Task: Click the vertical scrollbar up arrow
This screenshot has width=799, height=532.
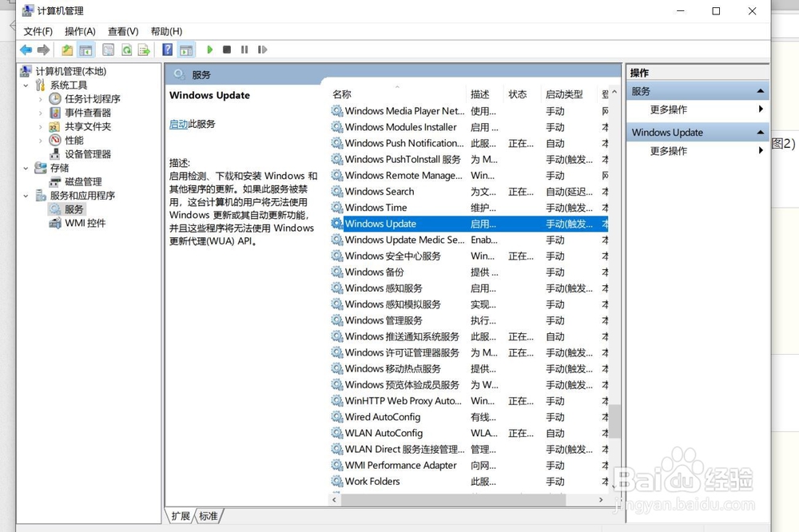Action: click(614, 92)
